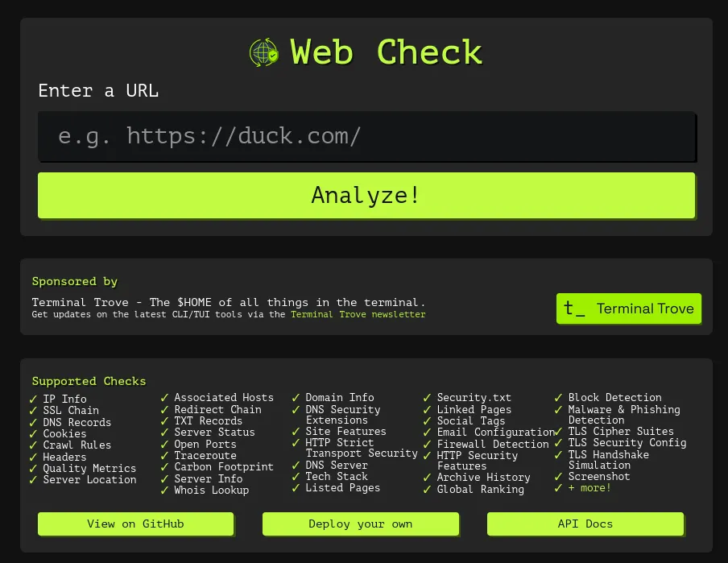
Task: Click the Deploy your own button
Action: point(360,524)
